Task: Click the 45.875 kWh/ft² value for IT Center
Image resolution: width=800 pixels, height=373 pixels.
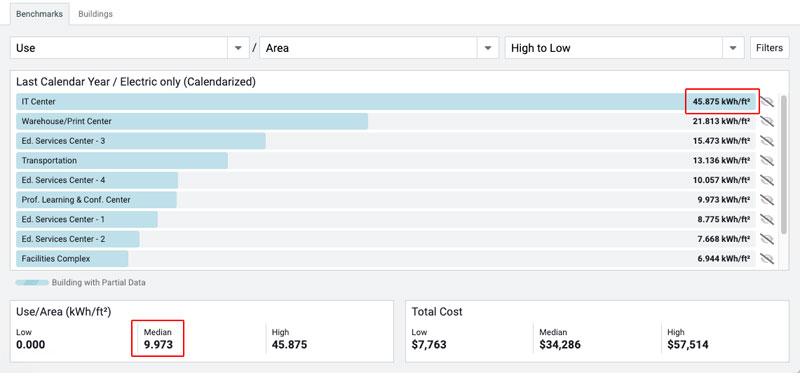Action: (x=721, y=102)
